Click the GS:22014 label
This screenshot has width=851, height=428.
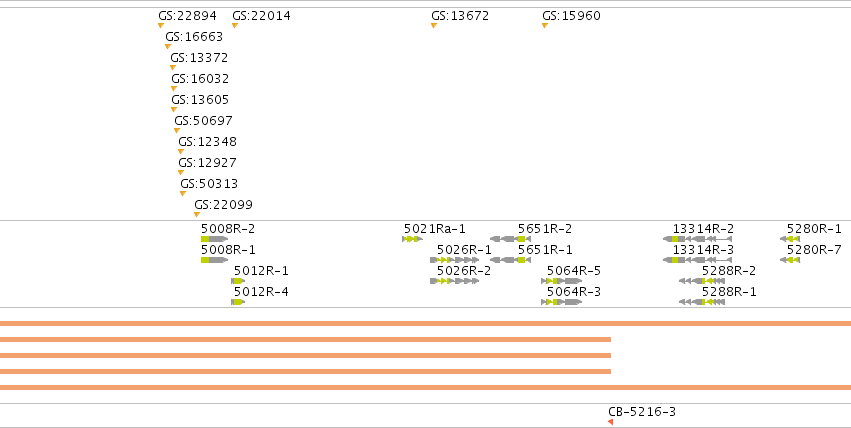click(x=261, y=16)
